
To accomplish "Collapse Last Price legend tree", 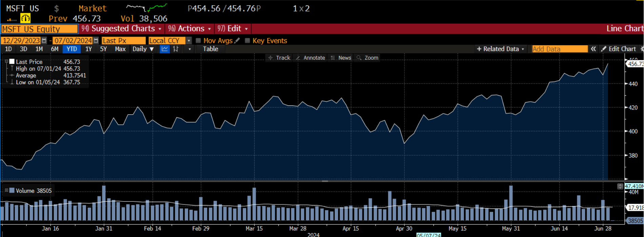I will point(6,62).
